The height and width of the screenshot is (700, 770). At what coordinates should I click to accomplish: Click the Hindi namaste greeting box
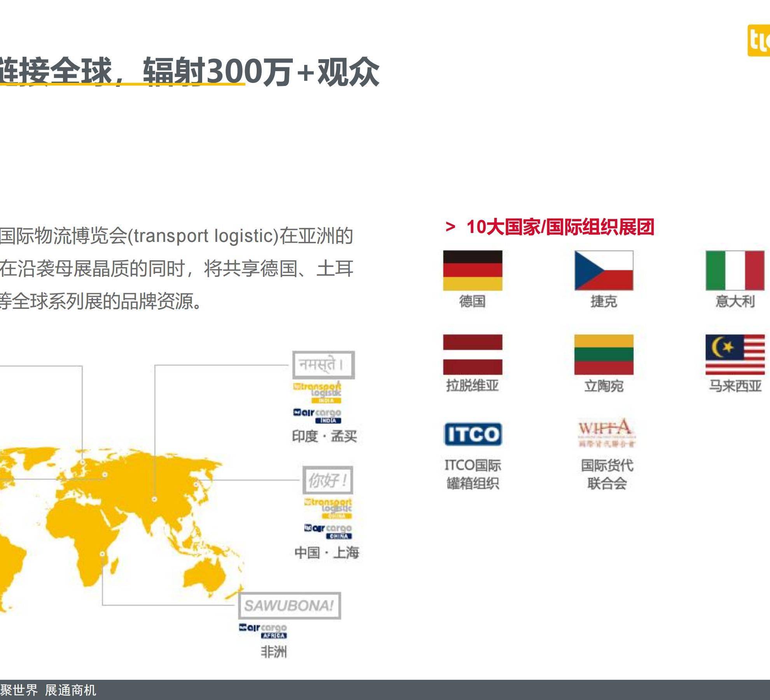(324, 365)
